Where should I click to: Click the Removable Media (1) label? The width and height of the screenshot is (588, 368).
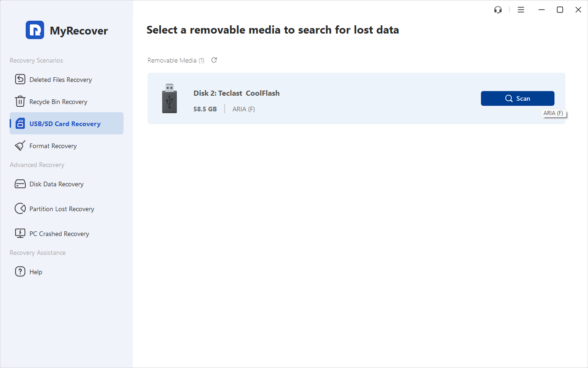point(176,60)
